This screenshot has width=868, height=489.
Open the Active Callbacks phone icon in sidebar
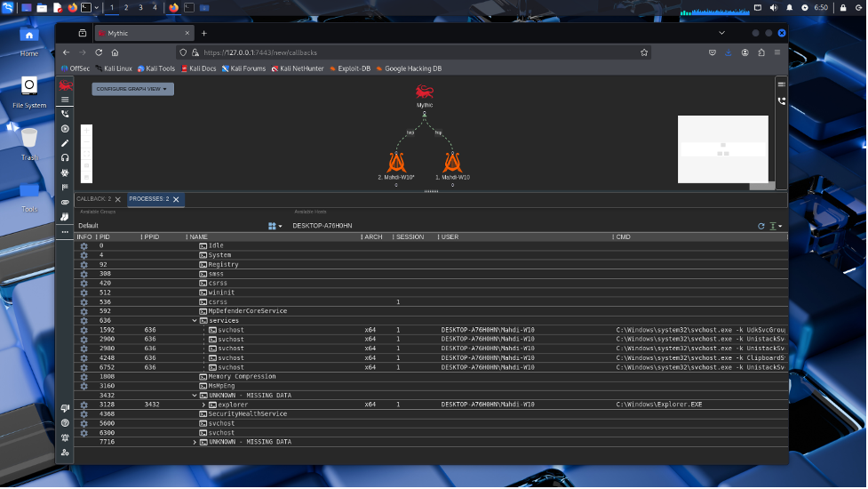(66, 114)
